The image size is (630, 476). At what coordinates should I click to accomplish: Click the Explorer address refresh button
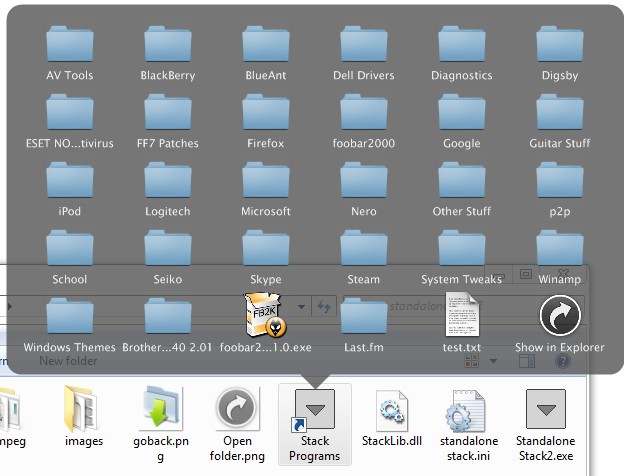[x=324, y=306]
